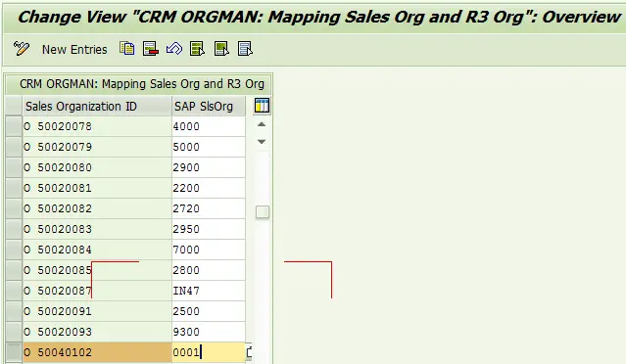Click Sales Organization ID cell O 50020091
Viewport: 626px width, 364px height.
pos(97,311)
